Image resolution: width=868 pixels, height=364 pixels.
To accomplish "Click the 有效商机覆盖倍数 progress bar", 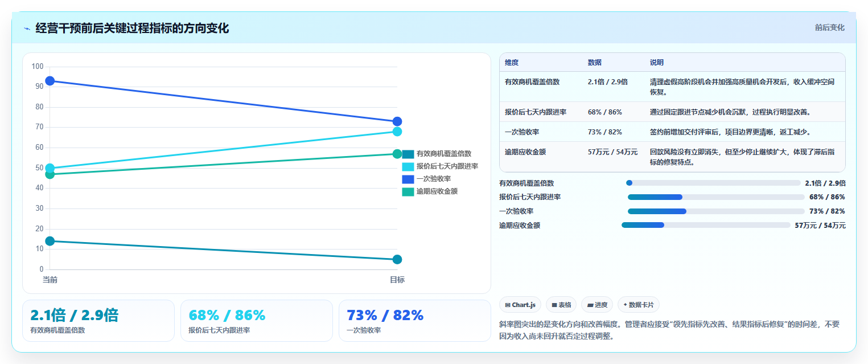I will tap(713, 183).
